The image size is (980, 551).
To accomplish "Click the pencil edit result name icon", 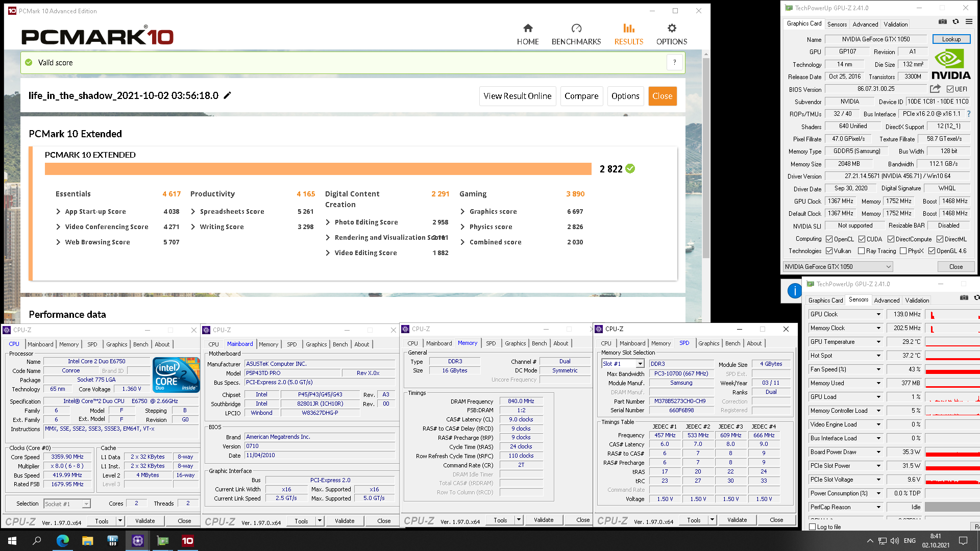I will click(x=228, y=95).
